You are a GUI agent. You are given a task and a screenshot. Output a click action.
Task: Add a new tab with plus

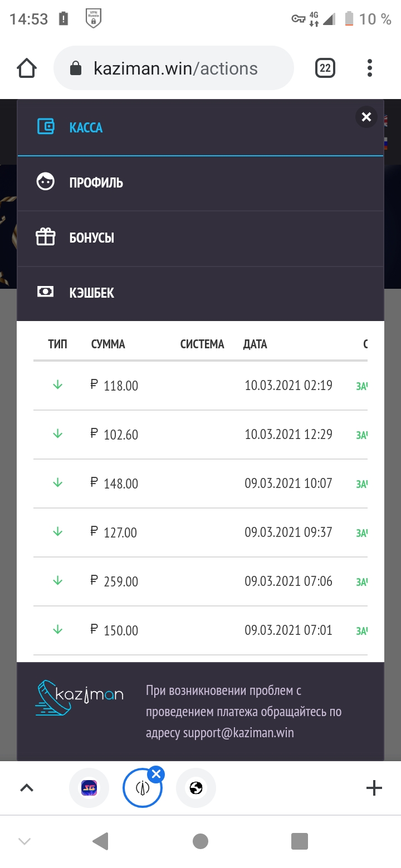pos(374,787)
